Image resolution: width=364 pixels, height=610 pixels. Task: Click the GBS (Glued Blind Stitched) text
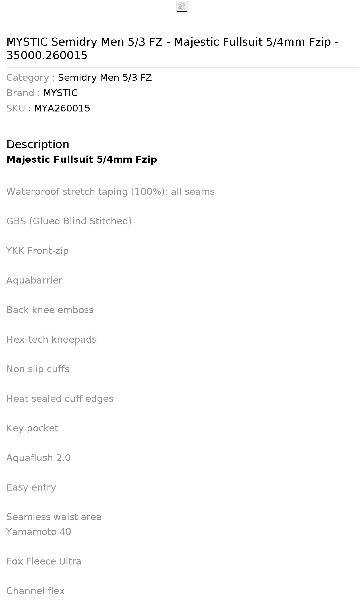(x=69, y=221)
